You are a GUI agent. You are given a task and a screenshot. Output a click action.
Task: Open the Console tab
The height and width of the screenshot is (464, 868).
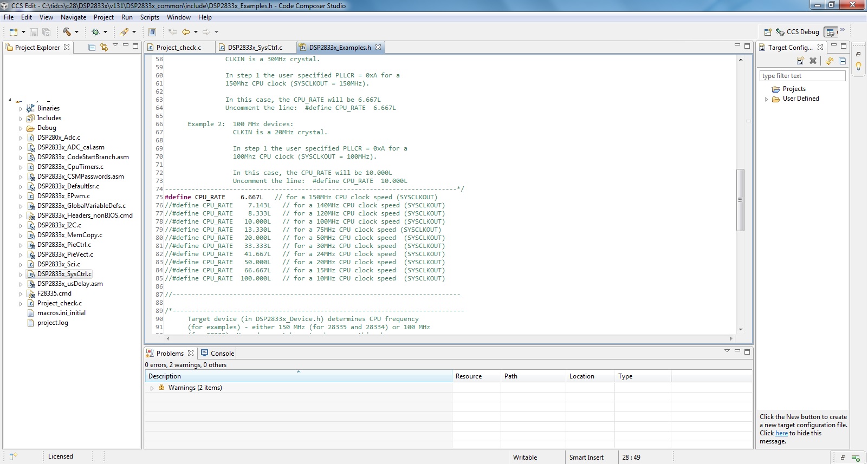click(x=218, y=354)
